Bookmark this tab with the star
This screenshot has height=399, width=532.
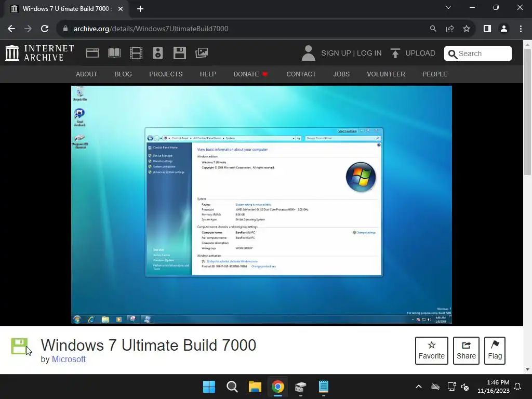point(467,29)
